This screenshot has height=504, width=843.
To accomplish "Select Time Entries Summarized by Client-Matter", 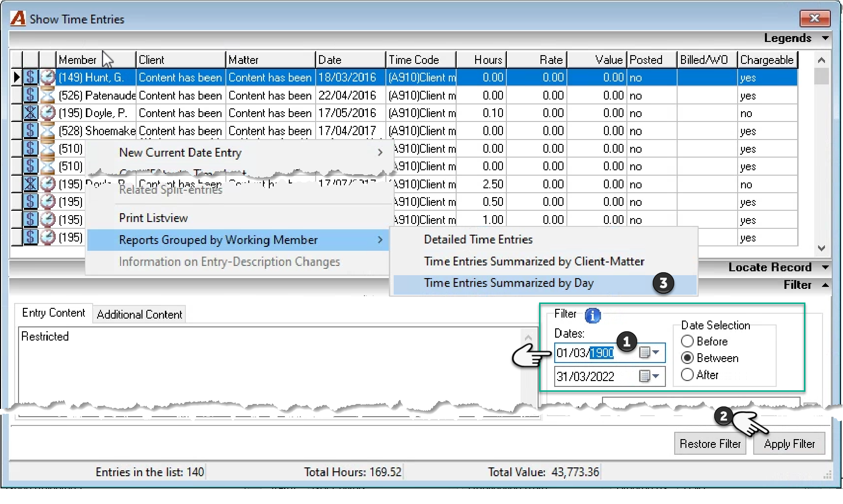I will (545, 262).
